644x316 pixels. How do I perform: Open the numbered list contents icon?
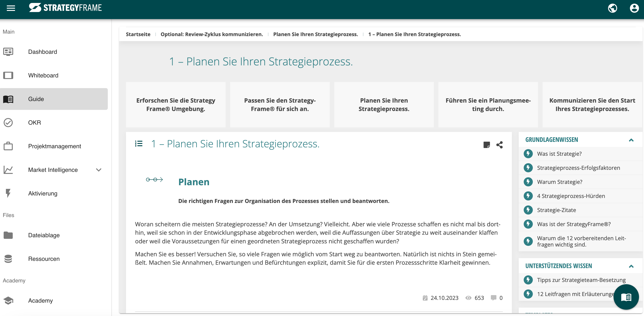tap(139, 143)
